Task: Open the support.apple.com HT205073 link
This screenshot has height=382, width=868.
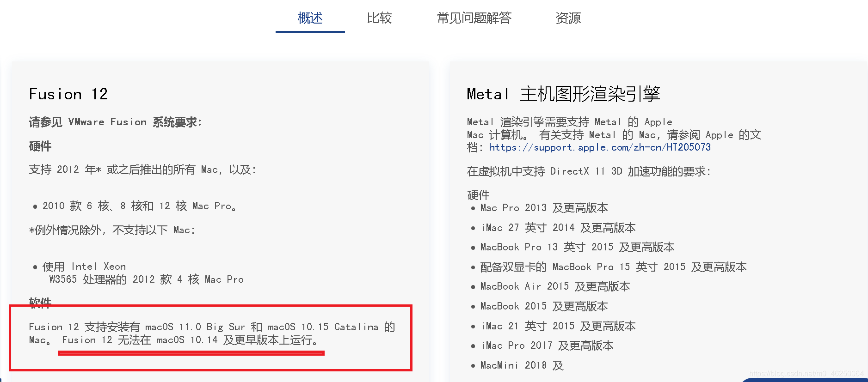Action: [x=600, y=147]
